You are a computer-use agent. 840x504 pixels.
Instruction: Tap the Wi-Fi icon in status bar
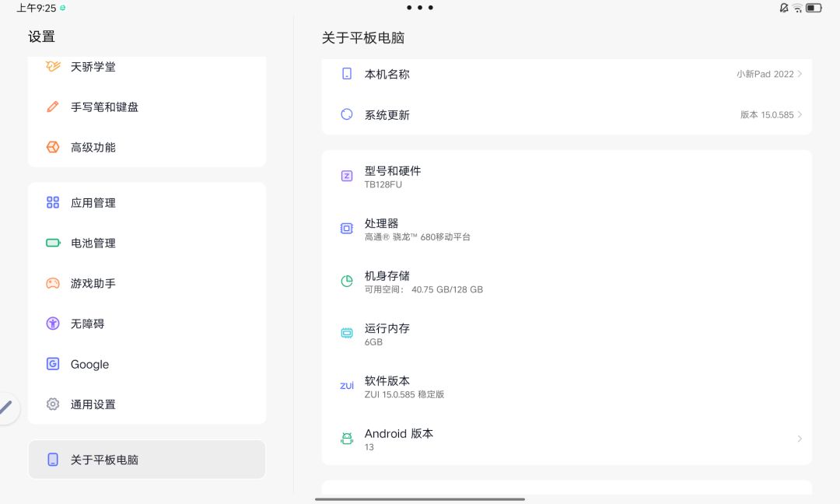click(797, 8)
